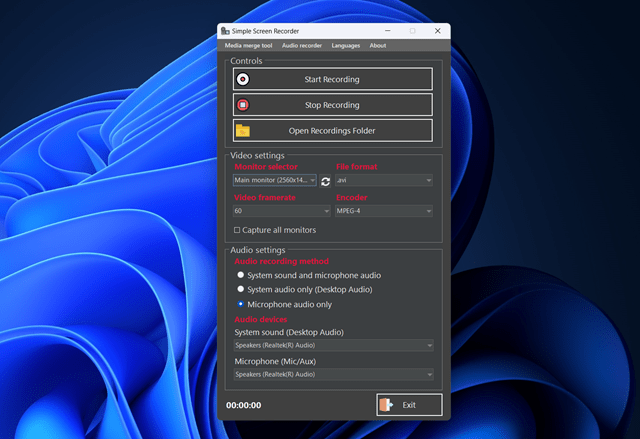Click the Simple Screen Recorder window title
640x439 pixels.
coord(265,31)
